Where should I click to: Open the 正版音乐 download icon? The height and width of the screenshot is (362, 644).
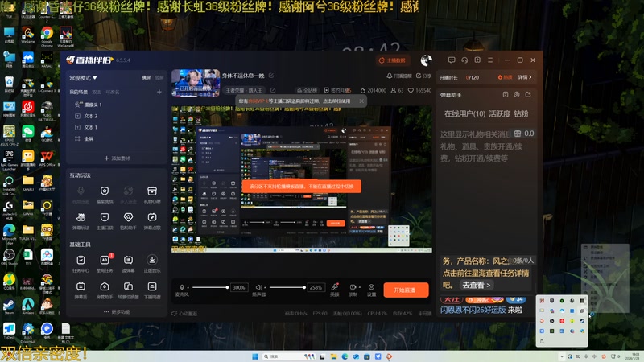click(x=152, y=264)
